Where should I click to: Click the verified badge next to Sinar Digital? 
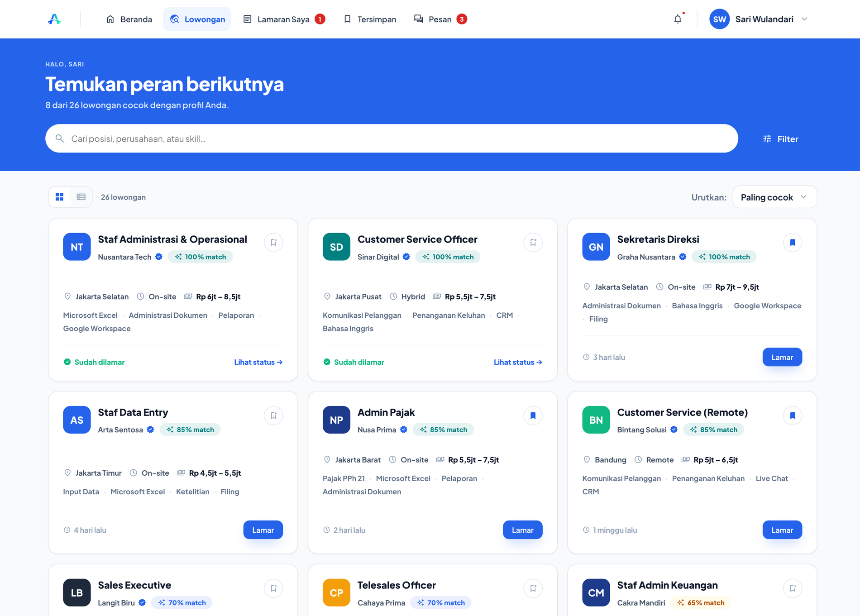[x=406, y=257]
